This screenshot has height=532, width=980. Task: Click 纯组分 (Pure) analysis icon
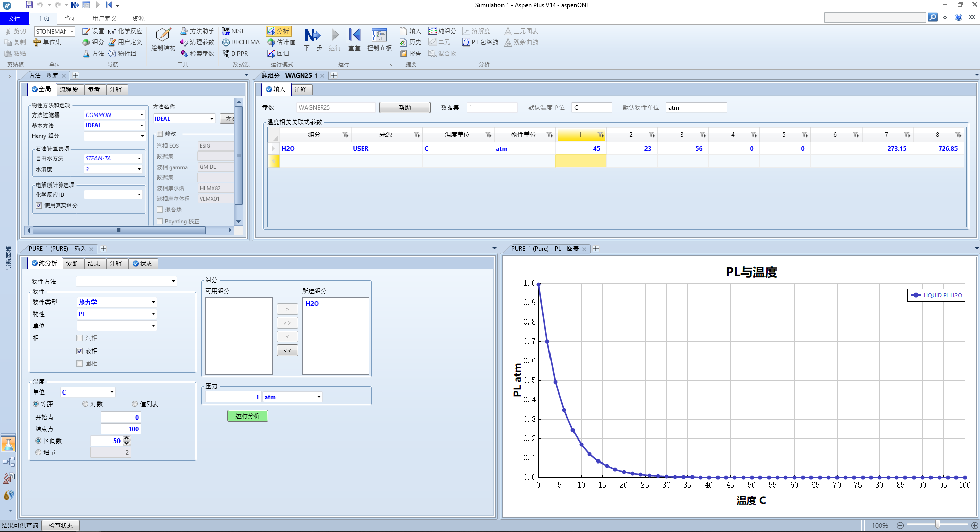click(442, 31)
